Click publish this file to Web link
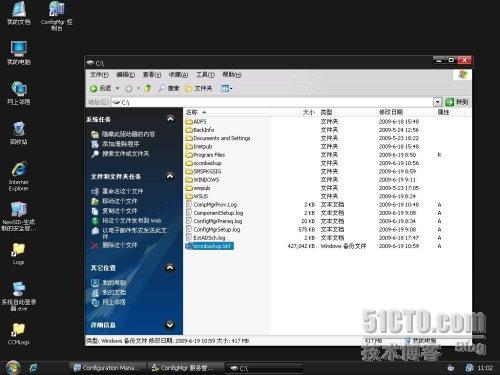Image resolution: width=500 pixels, height=375 pixels. point(131,220)
